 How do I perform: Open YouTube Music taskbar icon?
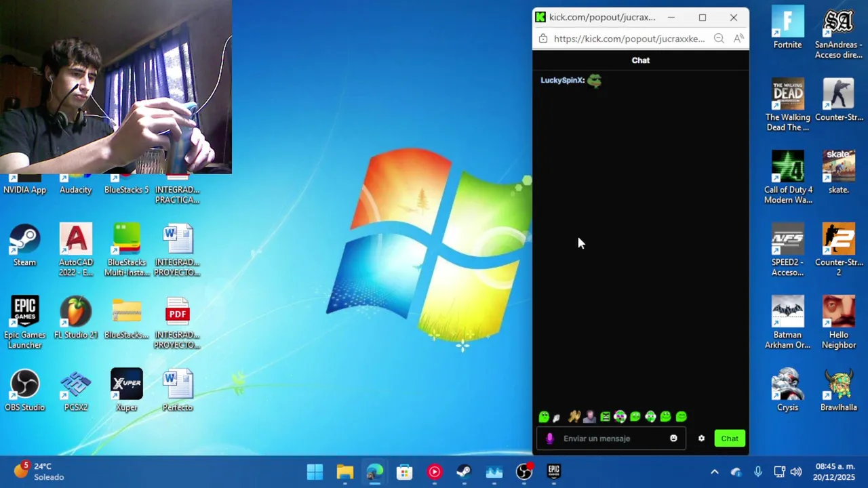tap(435, 472)
